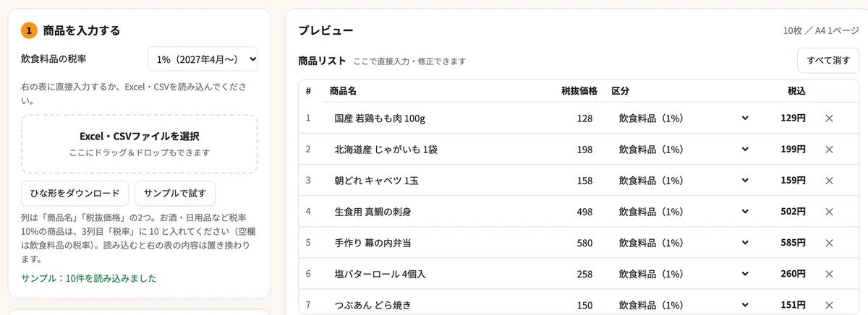Open the 区分 dropdown for row 1
The image size is (868, 315).
[684, 118]
